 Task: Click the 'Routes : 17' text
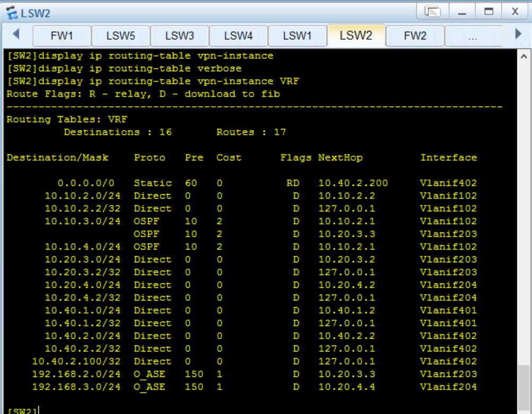tap(251, 132)
